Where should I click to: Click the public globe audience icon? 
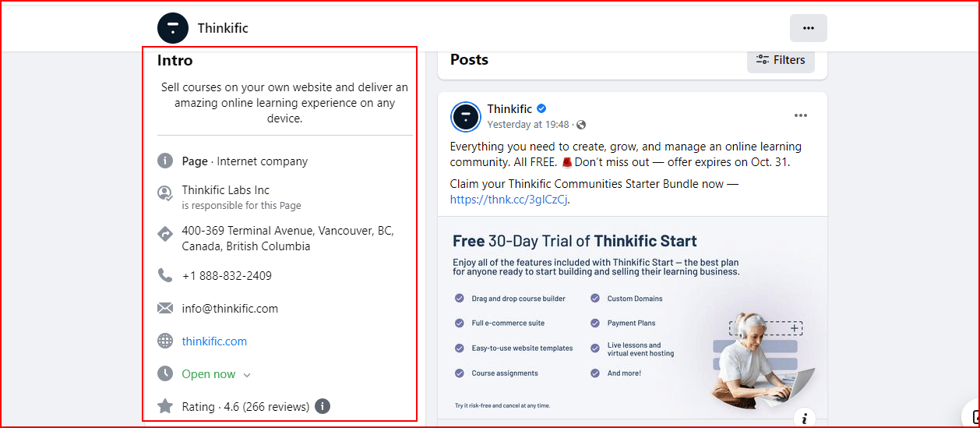581,125
